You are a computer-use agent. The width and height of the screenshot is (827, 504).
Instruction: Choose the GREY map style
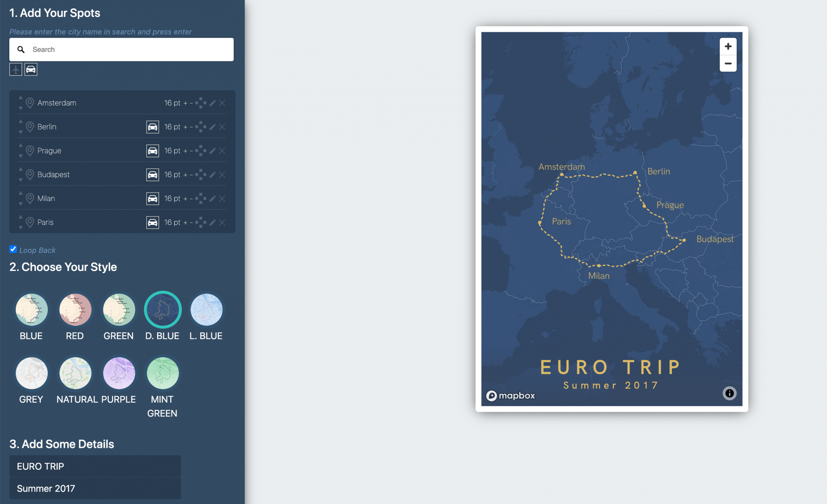tap(31, 373)
